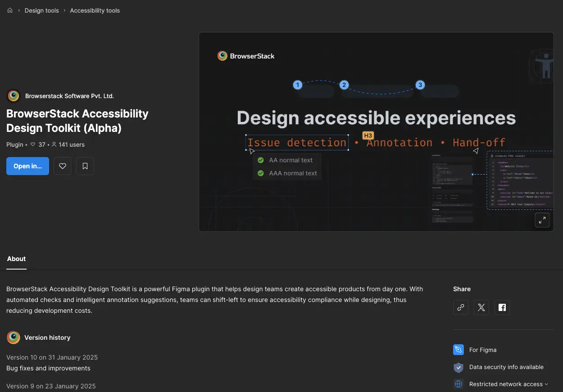This screenshot has height=392, width=563.
Task: Switch to the About tab
Action: pyautogui.click(x=16, y=259)
